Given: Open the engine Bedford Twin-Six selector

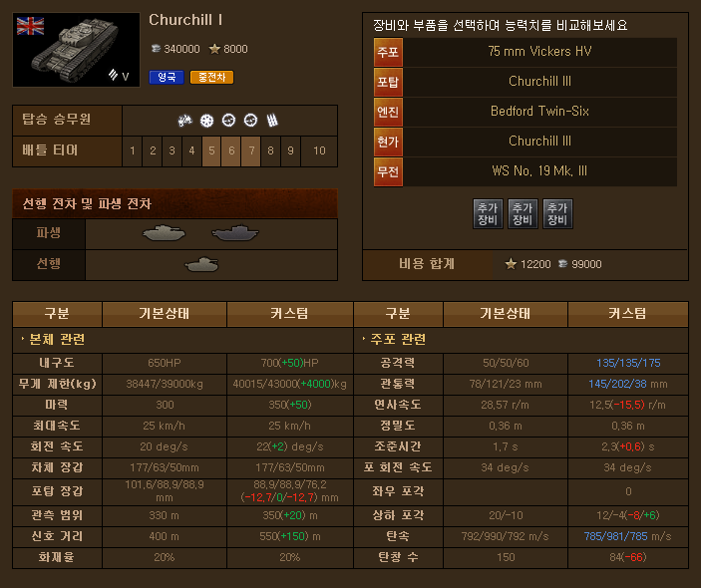Looking at the screenshot, I should (526, 112).
